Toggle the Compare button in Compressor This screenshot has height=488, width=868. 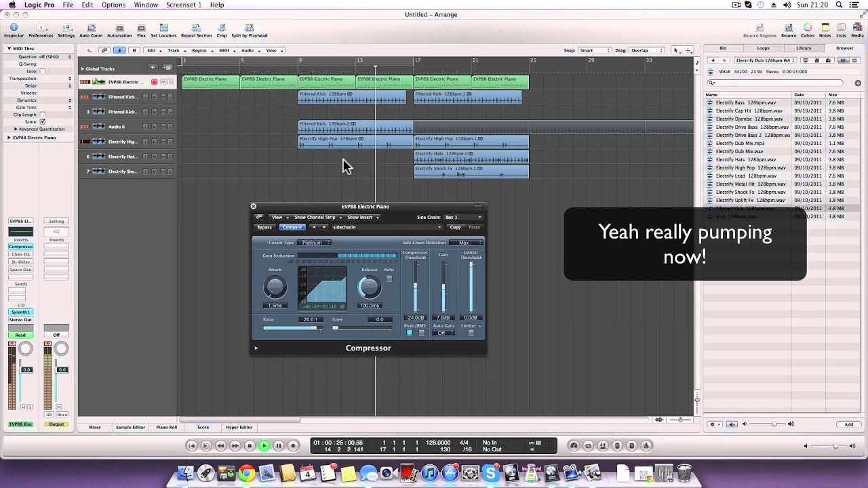click(x=292, y=227)
